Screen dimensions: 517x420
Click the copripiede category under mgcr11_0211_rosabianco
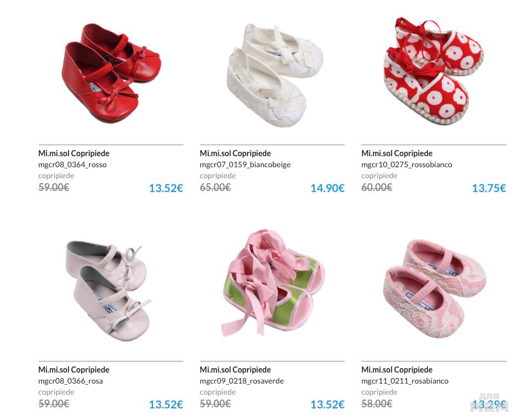[x=379, y=392]
